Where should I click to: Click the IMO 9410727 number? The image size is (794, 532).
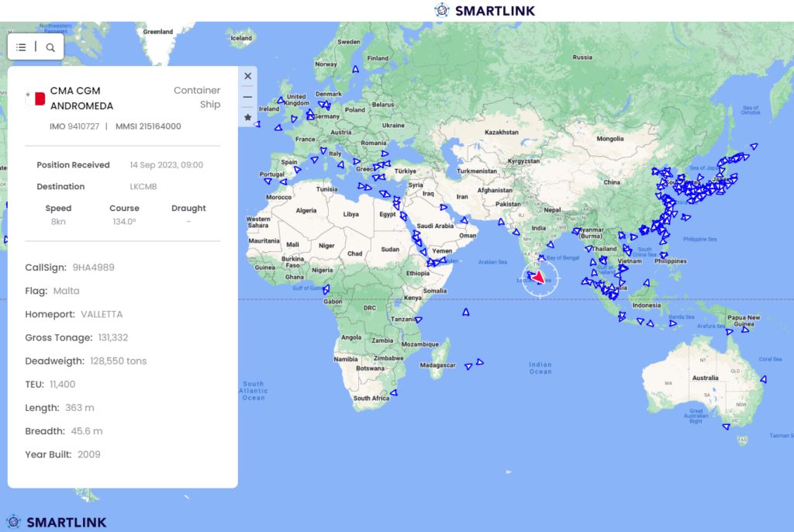[74, 126]
